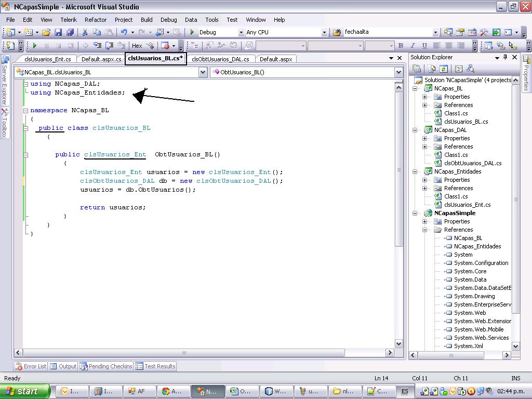
Task: Toggle Hex display in the debug toolbar
Action: (x=137, y=45)
